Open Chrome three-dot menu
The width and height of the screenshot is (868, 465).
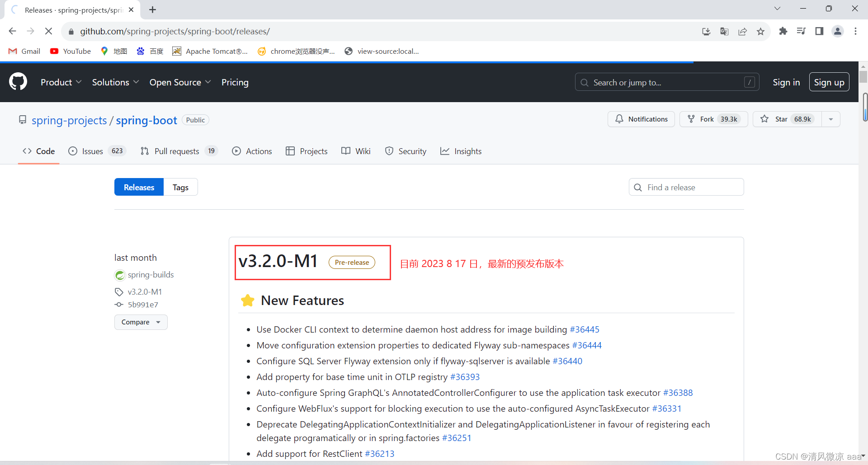pyautogui.click(x=855, y=31)
